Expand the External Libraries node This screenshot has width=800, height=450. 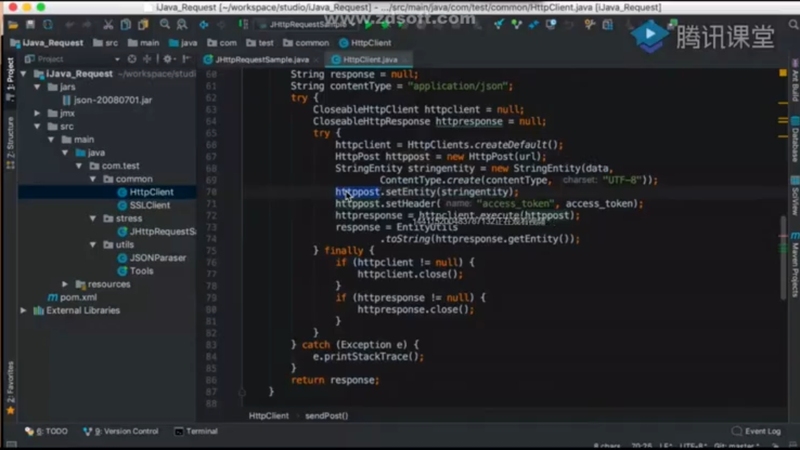[24, 310]
